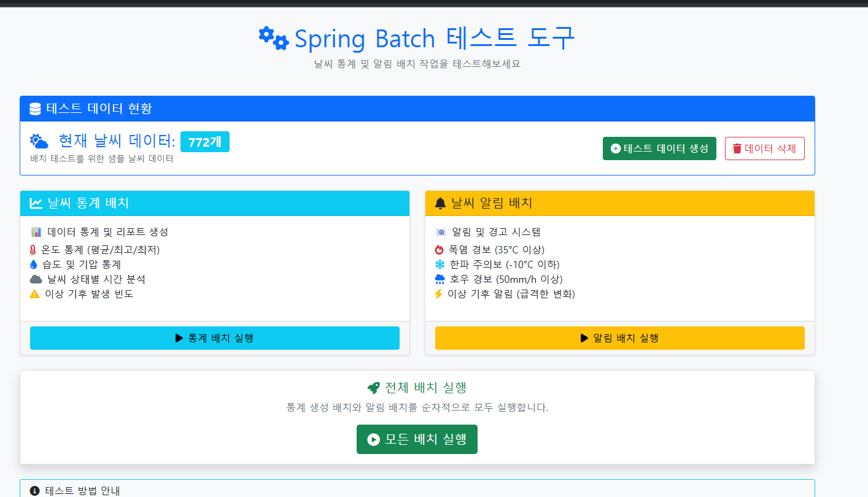Click the fire icon beside 폭염 경보
Screen dimensions: 868x497
(439, 250)
